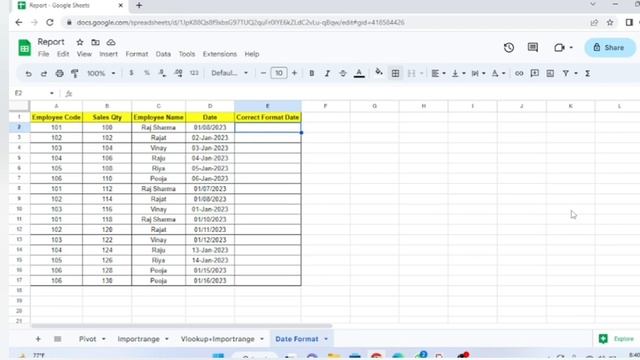Open the View menu
Viewport: 640px width, 360px height.
[x=84, y=54]
